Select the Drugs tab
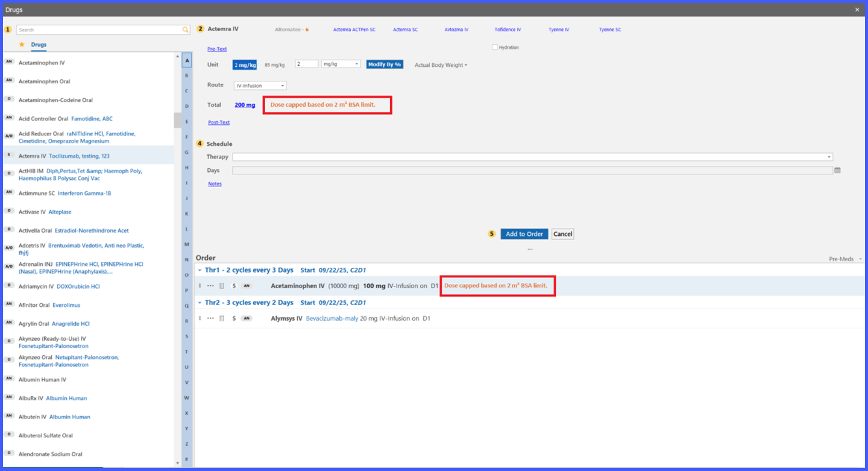 tap(39, 45)
